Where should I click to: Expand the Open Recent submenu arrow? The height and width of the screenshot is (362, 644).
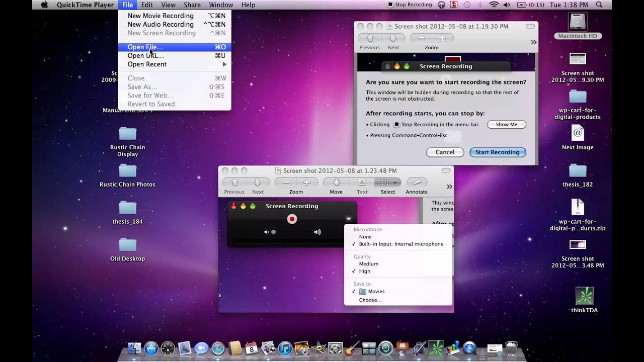[225, 64]
